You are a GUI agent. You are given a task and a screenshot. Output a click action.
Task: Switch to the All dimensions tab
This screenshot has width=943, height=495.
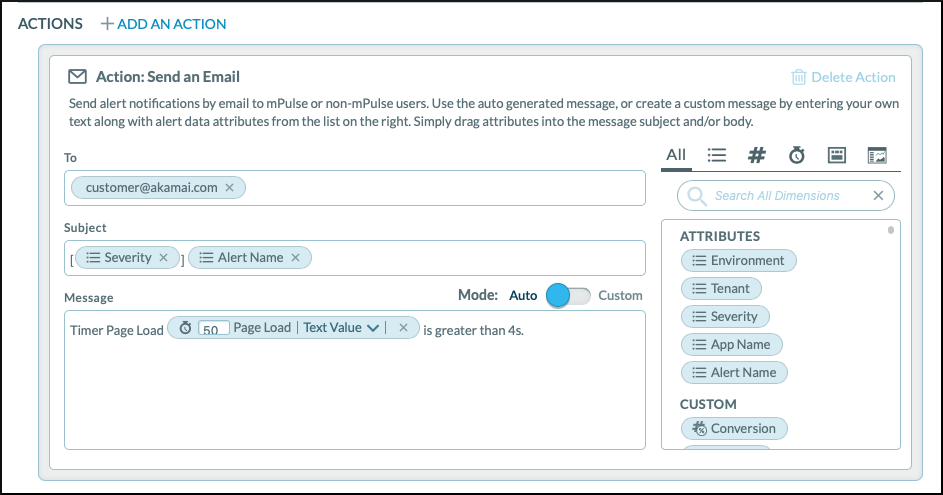[676, 155]
